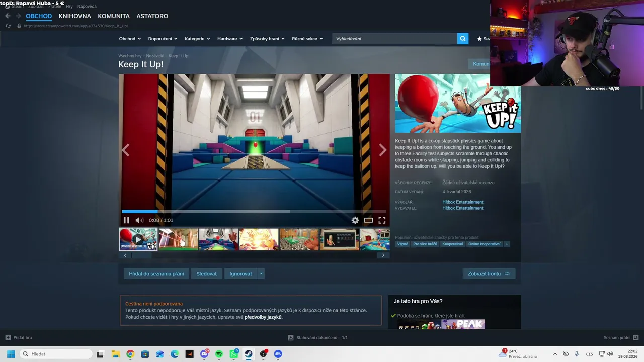Open the Ignorovat options dropdown arrow

tap(261, 274)
